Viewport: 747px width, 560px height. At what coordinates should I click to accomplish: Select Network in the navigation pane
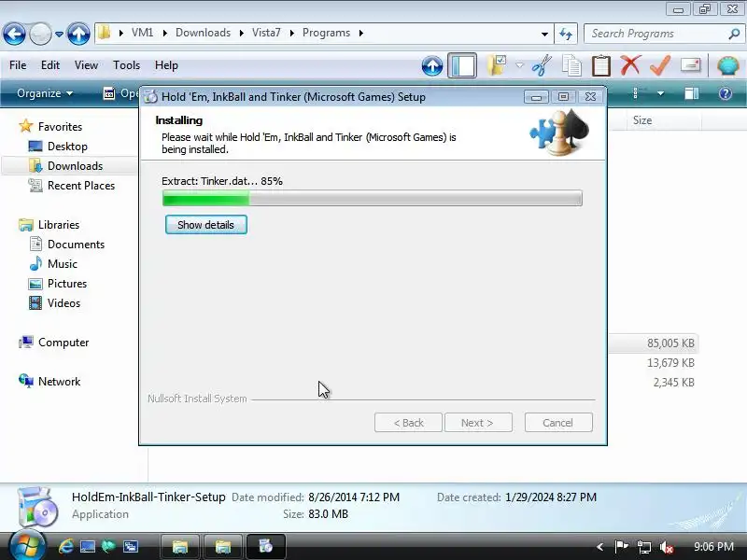coord(59,381)
